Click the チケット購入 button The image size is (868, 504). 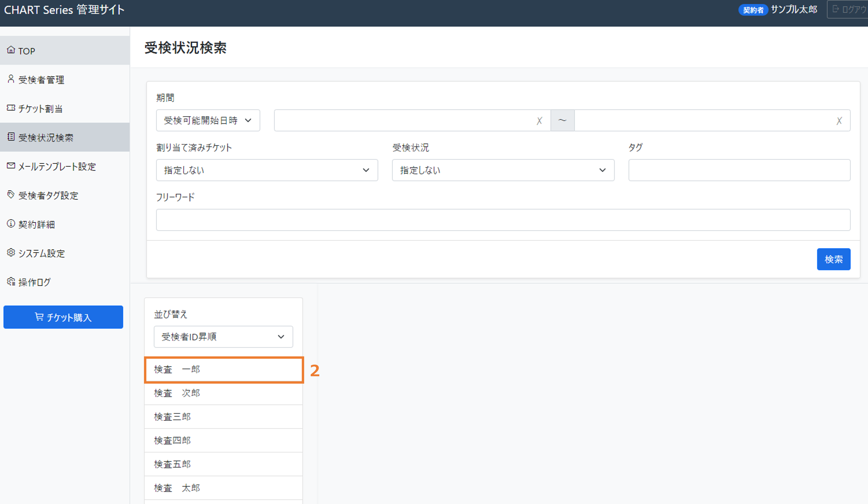[63, 317]
